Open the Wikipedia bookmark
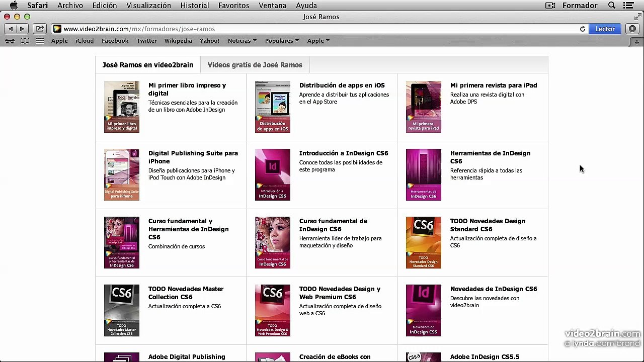644x362 pixels. click(178, 41)
